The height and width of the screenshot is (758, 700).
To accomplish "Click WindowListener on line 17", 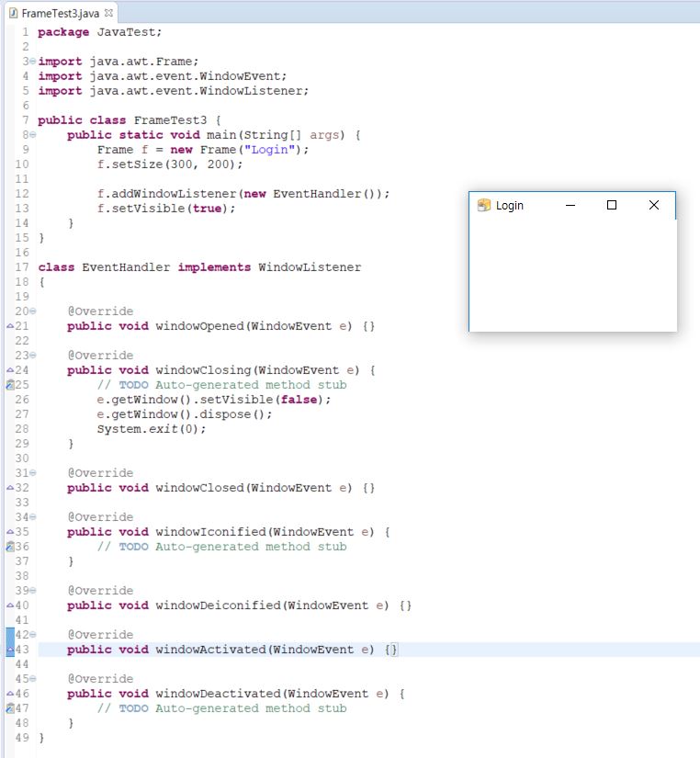I will tap(310, 267).
